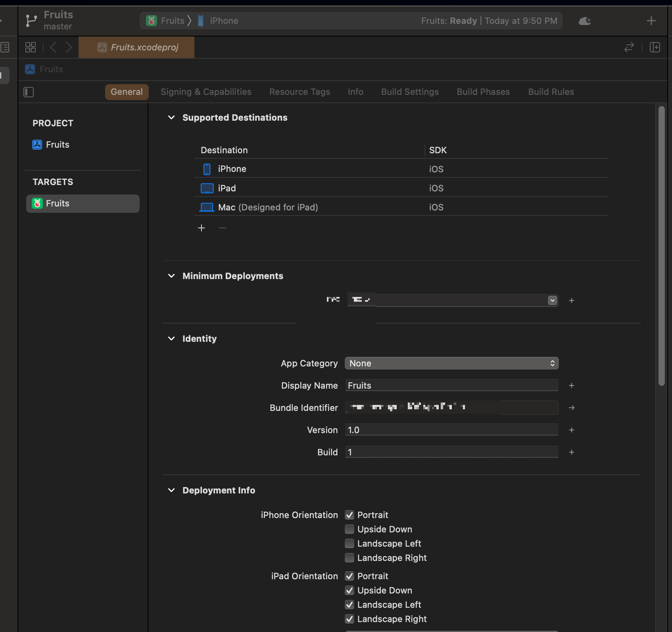672x632 pixels.
Task: Collapse the Minimum Deployments section
Action: pos(171,276)
